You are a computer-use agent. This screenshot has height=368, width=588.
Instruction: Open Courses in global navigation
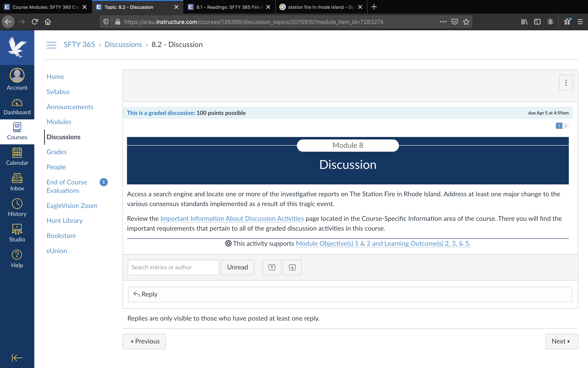click(x=17, y=132)
